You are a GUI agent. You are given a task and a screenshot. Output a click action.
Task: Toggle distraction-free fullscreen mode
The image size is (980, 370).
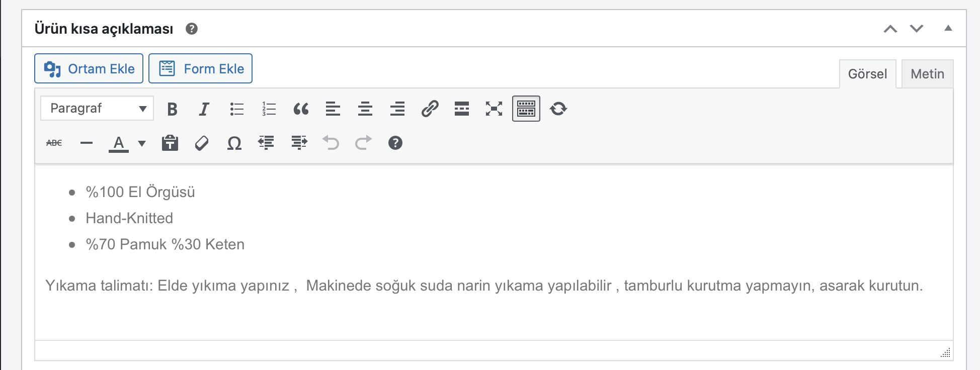click(x=494, y=109)
